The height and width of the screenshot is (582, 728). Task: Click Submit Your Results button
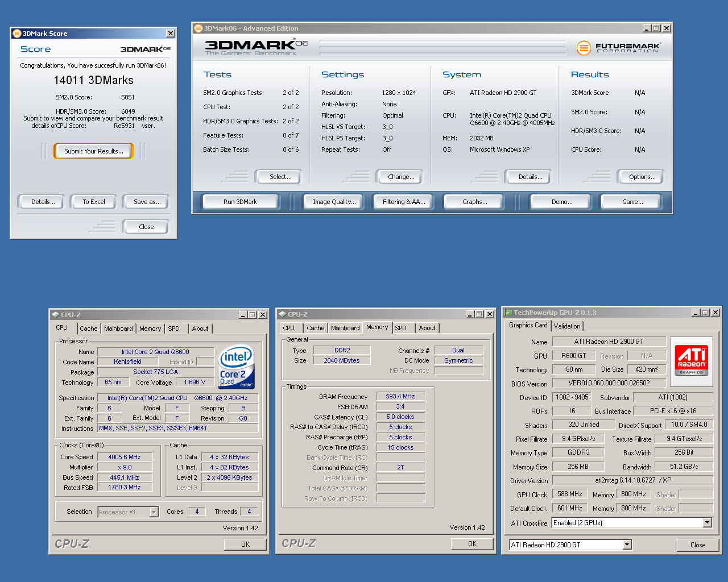point(94,151)
